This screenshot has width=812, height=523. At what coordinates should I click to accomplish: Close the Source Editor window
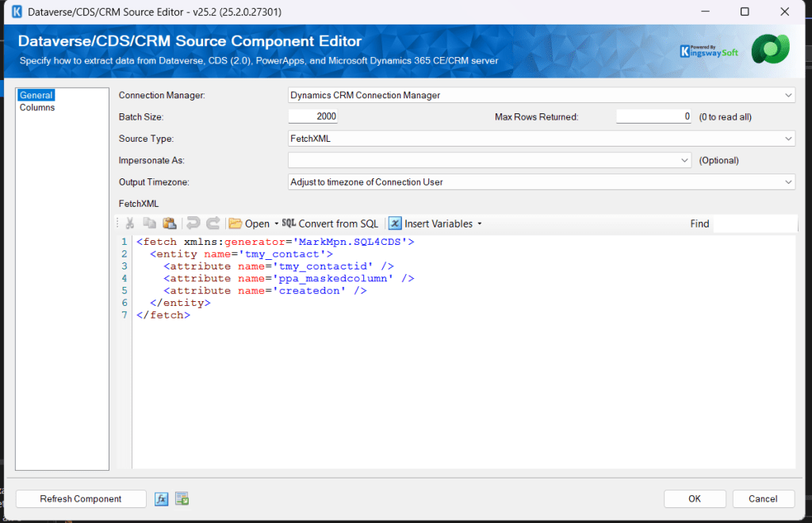(x=784, y=11)
